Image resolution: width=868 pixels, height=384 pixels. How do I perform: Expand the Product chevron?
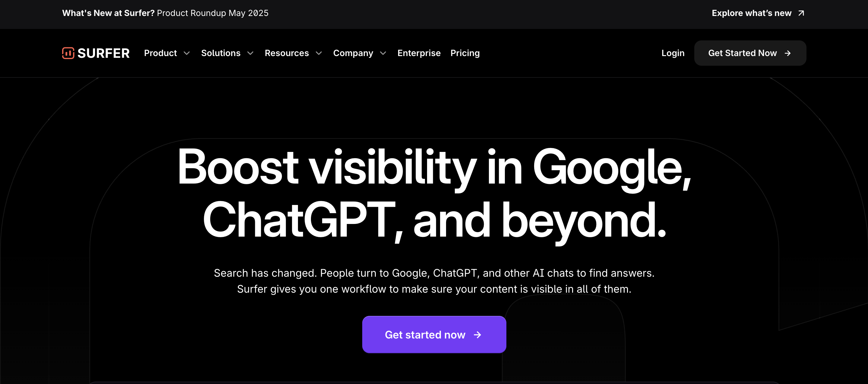coord(187,53)
